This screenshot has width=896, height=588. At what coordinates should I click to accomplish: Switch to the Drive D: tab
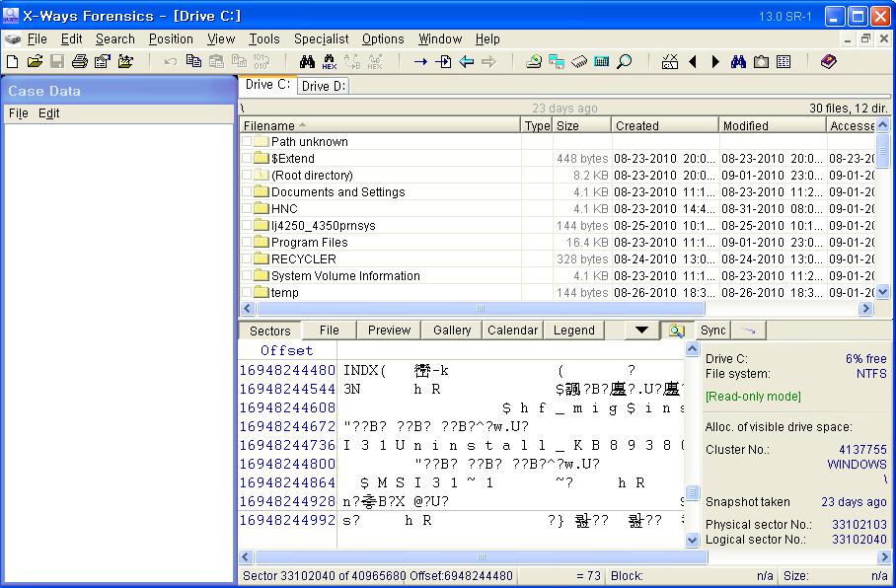pos(324,86)
